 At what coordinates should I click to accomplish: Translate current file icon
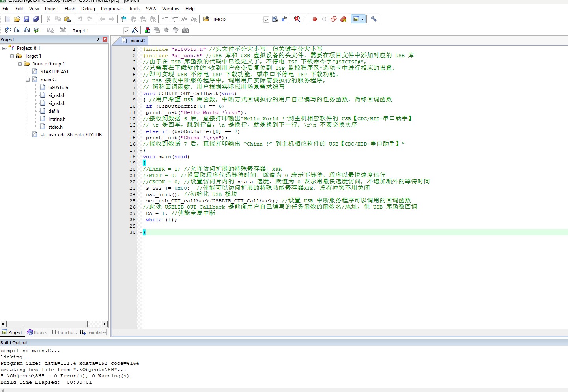pyautogui.click(x=7, y=30)
